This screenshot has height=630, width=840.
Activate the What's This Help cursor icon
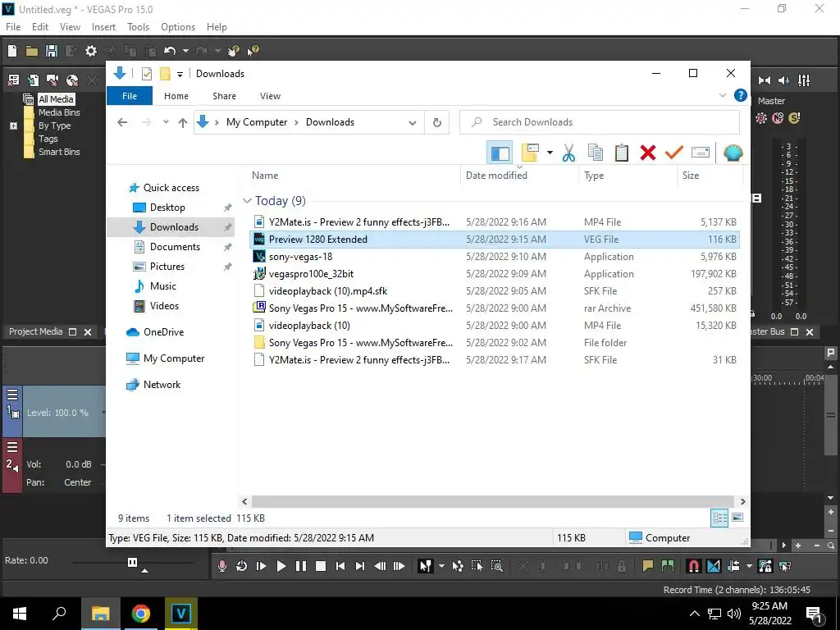[253, 51]
